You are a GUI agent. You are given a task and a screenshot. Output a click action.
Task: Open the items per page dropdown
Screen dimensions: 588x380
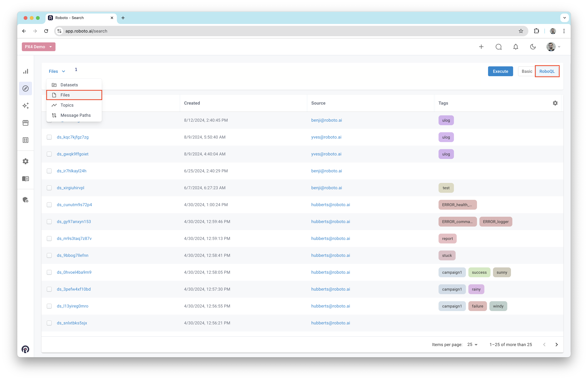pos(472,345)
